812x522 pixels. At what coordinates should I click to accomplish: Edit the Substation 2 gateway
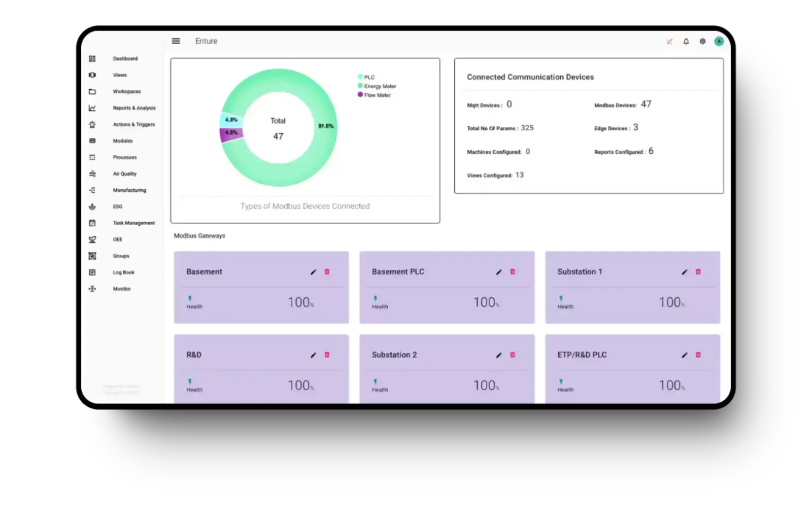click(499, 355)
